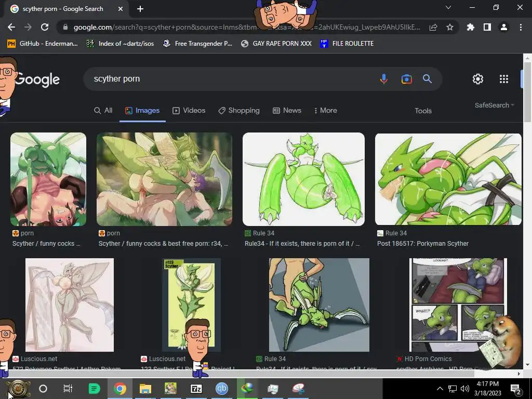
Task: Open the Windows Start menu
Action: (x=18, y=389)
